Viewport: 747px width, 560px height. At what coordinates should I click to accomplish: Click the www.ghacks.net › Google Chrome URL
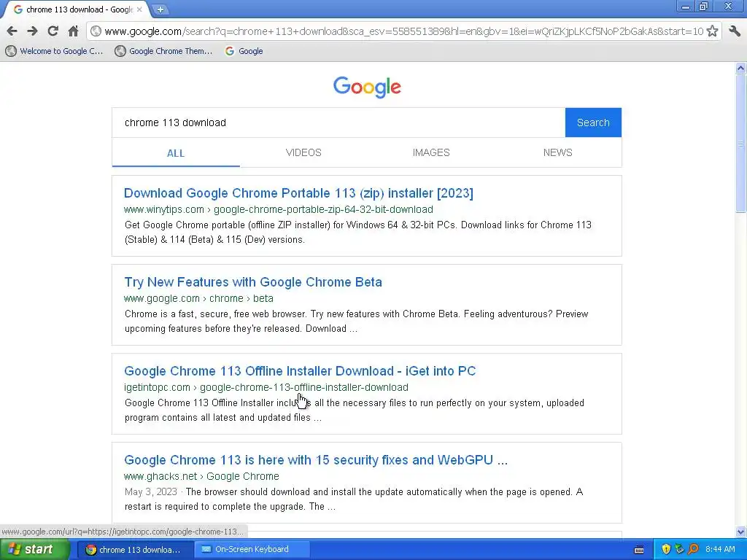click(x=201, y=477)
